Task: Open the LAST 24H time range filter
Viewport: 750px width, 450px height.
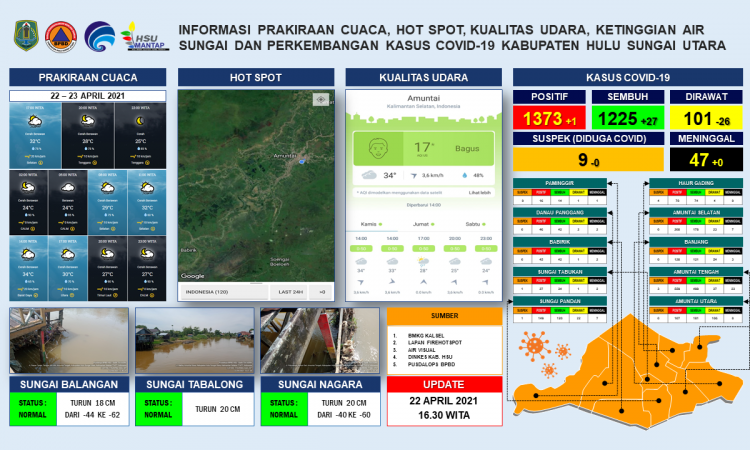Action: coord(291,291)
